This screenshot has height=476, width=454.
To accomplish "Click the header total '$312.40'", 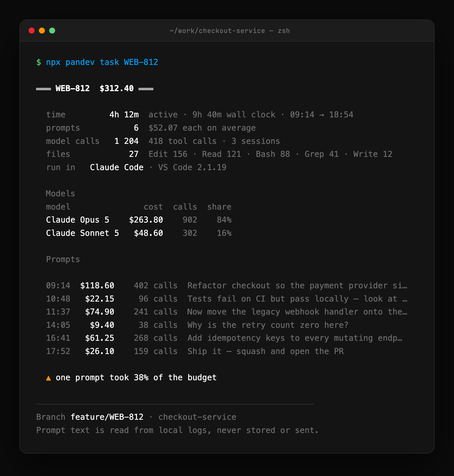I will 116,88.
